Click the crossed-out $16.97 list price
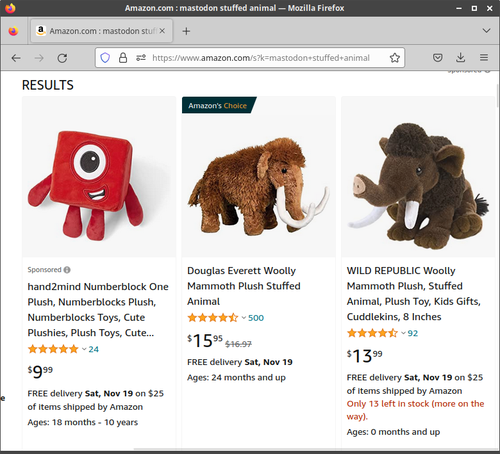 click(238, 344)
